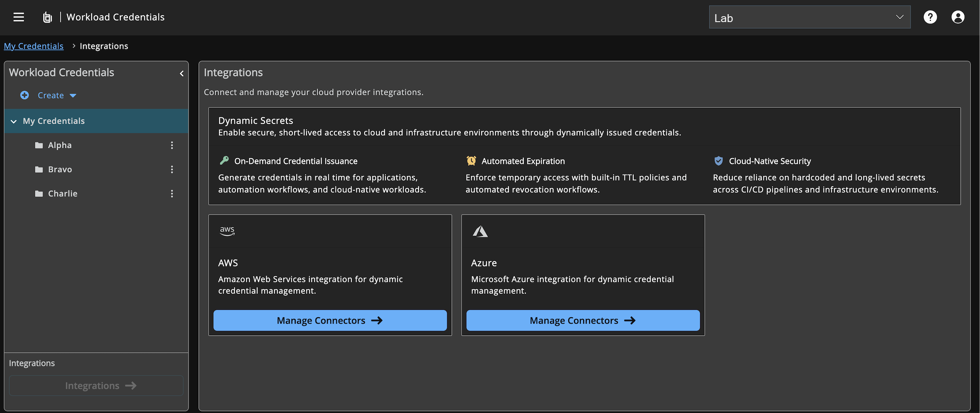This screenshot has height=413, width=980.
Task: Click the sidebar Integrations button
Action: tap(96, 386)
